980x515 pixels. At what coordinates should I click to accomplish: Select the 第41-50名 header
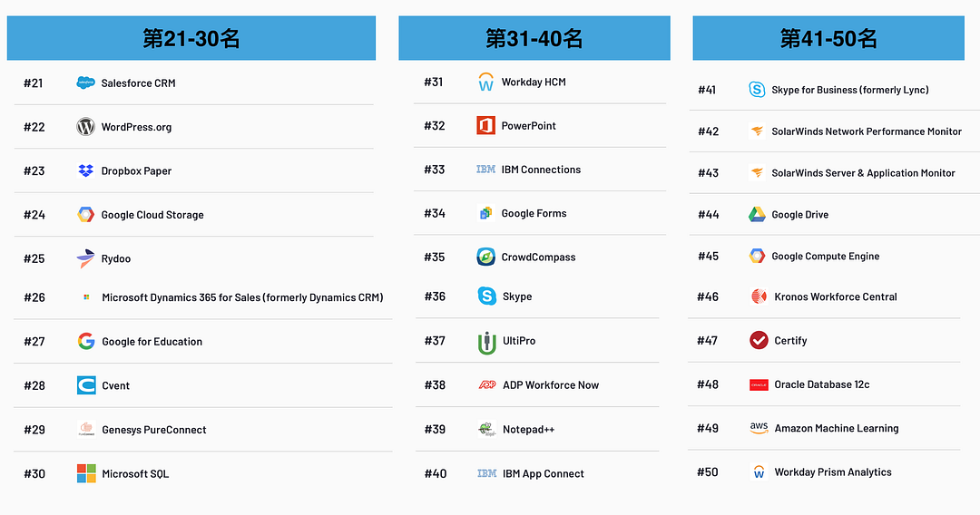point(828,38)
